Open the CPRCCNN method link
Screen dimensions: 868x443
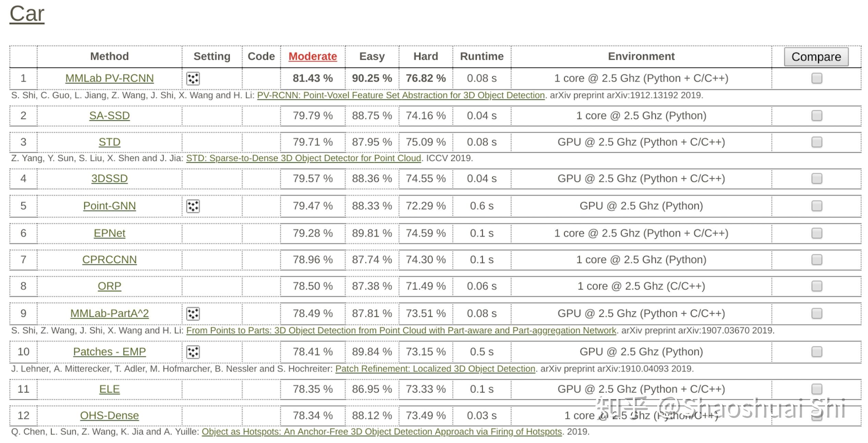pyautogui.click(x=109, y=260)
